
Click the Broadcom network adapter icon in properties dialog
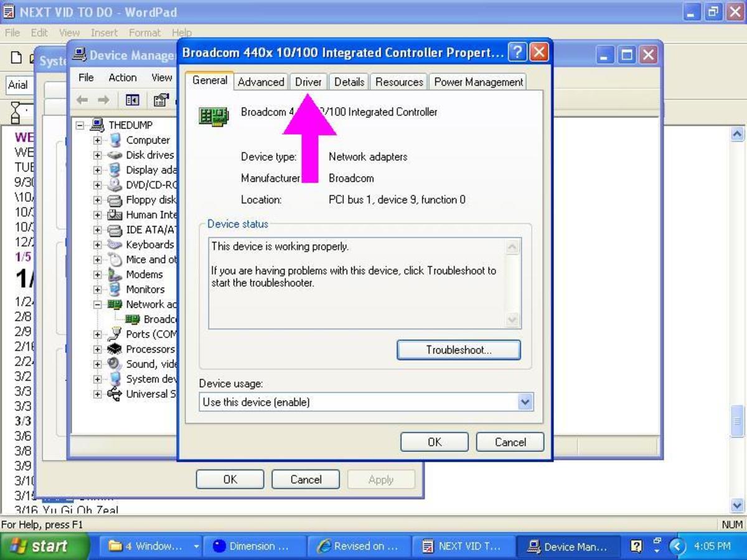[x=214, y=115]
